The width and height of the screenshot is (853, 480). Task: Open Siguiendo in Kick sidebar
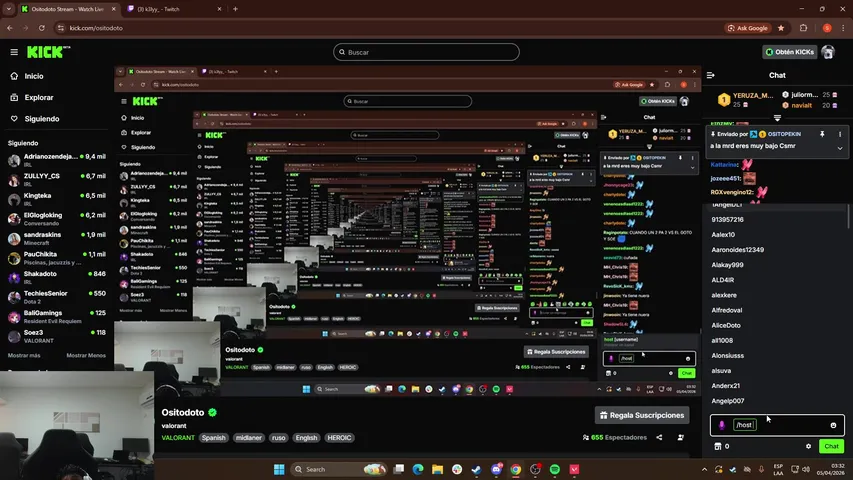point(41,119)
